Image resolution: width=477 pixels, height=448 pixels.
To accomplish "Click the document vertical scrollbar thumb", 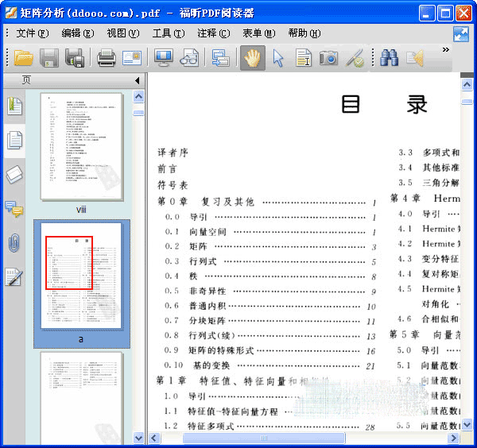I will (467, 102).
